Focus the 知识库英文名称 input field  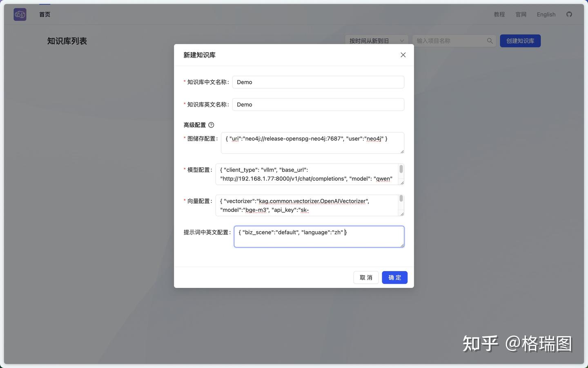(318, 105)
